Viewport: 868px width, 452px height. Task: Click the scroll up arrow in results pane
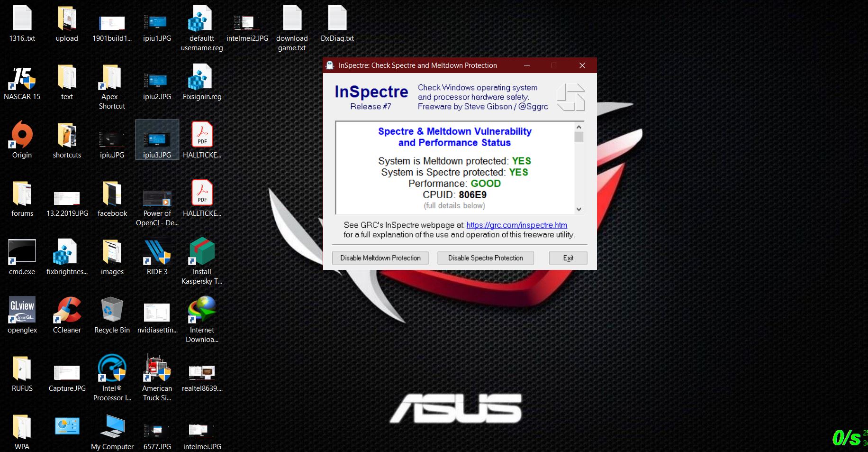click(x=579, y=127)
